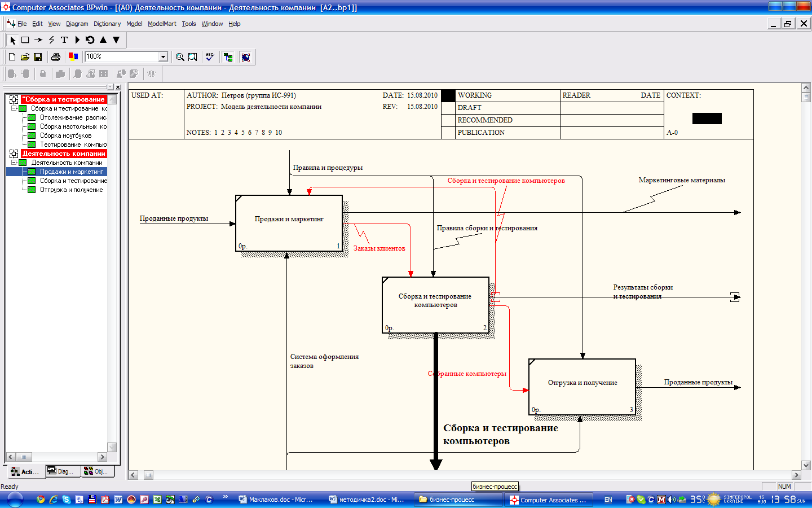Select the Activity Box tool
Screen dimensions: 812x508
(25, 40)
